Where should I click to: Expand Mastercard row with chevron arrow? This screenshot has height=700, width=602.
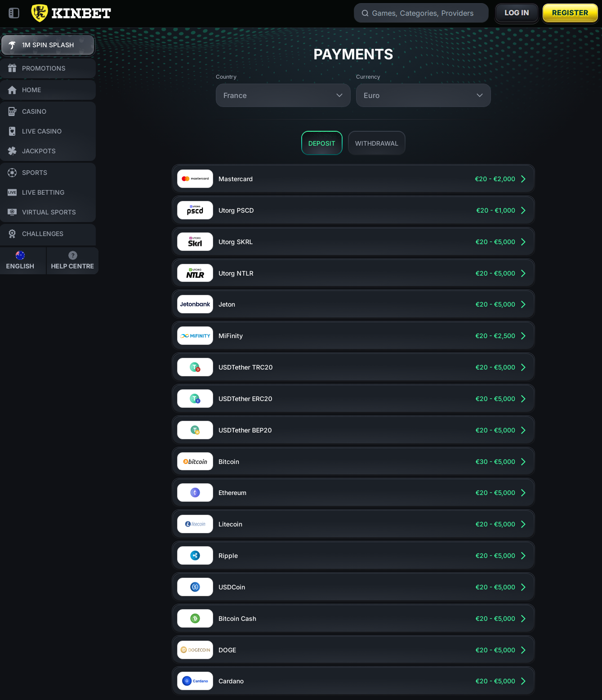click(523, 179)
